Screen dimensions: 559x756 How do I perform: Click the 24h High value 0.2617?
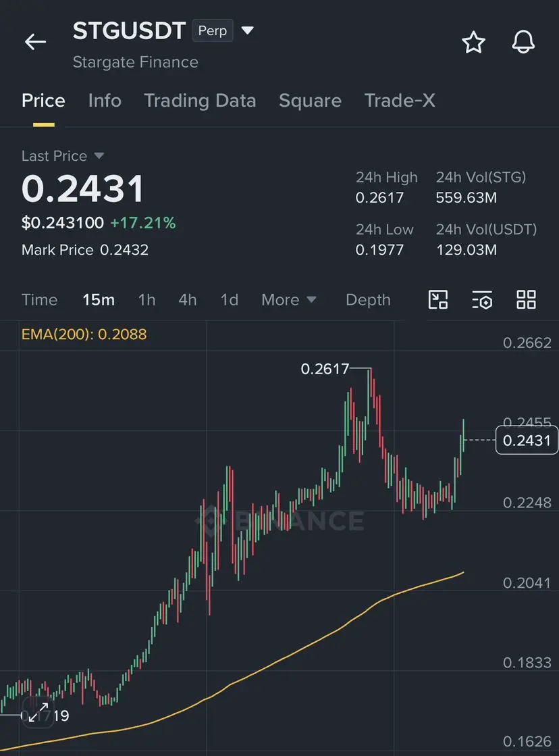pyautogui.click(x=379, y=198)
